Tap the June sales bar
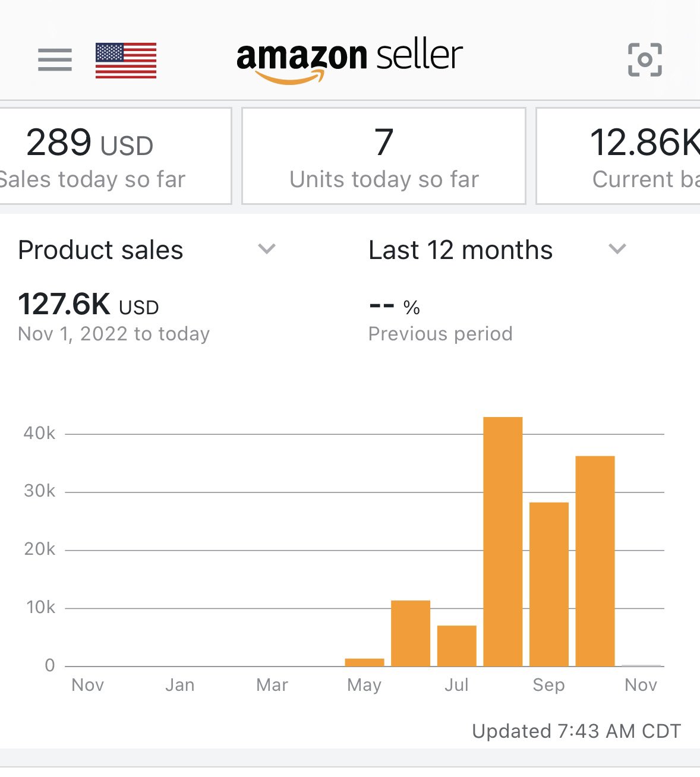700x777 pixels. point(411,633)
